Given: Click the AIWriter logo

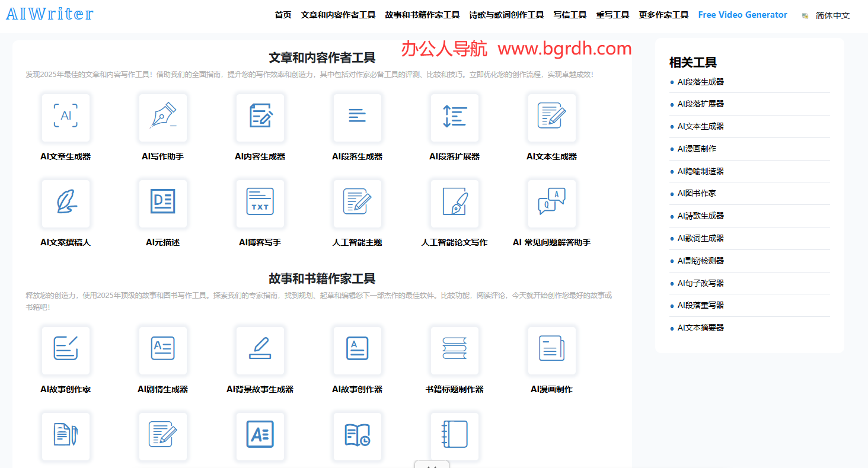Looking at the screenshot, I should coord(49,14).
